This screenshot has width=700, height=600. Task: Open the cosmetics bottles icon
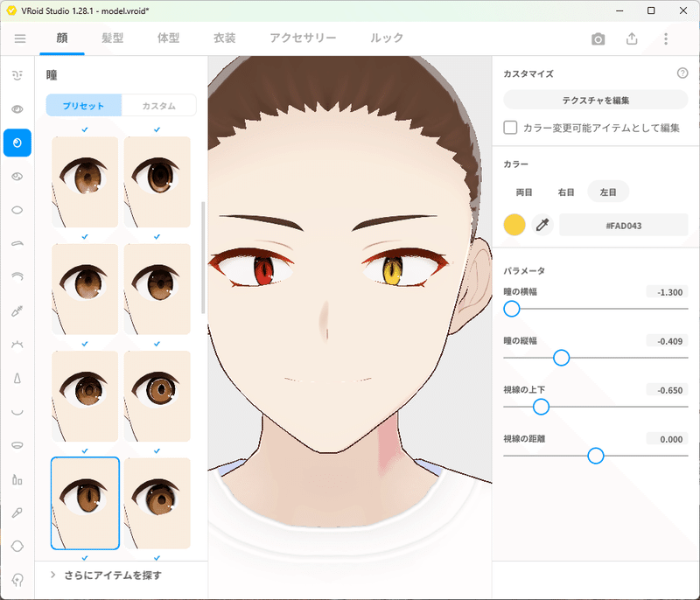pyautogui.click(x=17, y=479)
